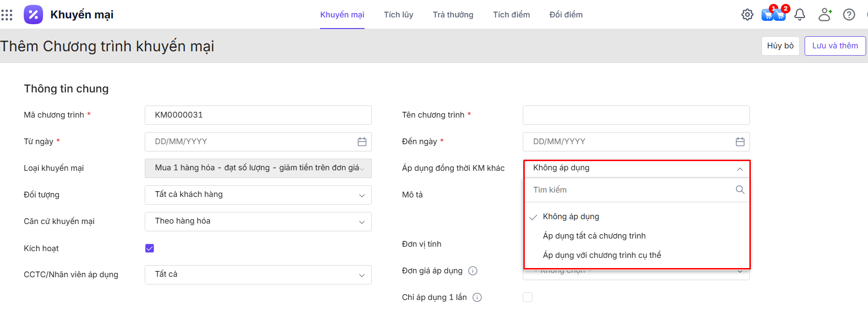
Task: Select option Áp dụng tất cả chương trình
Action: [594, 236]
